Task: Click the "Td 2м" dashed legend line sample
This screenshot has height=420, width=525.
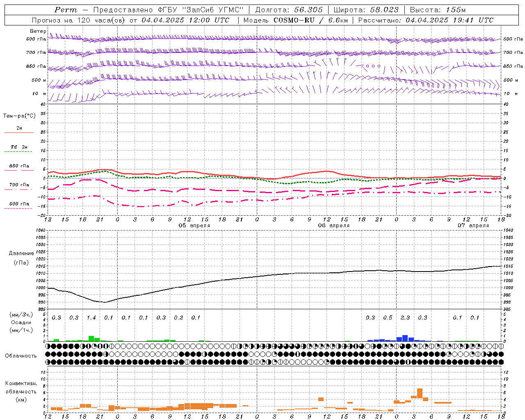Action: pyautogui.click(x=18, y=151)
